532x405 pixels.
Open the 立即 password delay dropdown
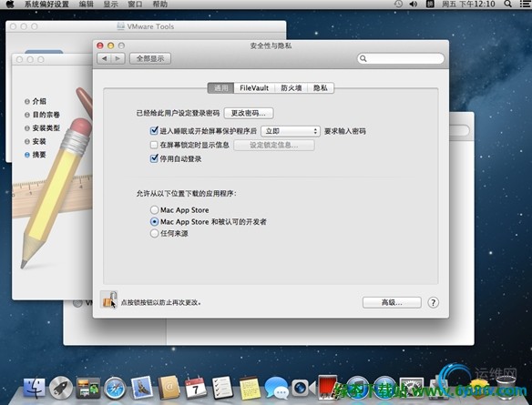(291, 131)
